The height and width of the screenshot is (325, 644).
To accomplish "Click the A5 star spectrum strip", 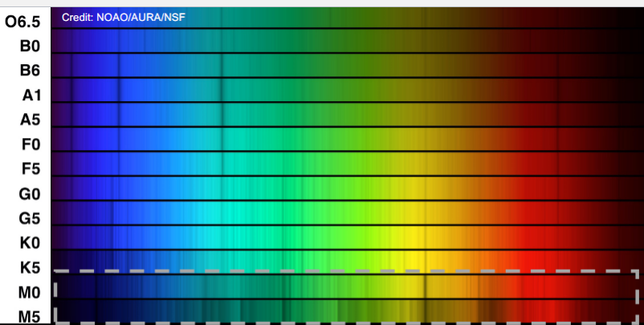I will pyautogui.click(x=348, y=115).
